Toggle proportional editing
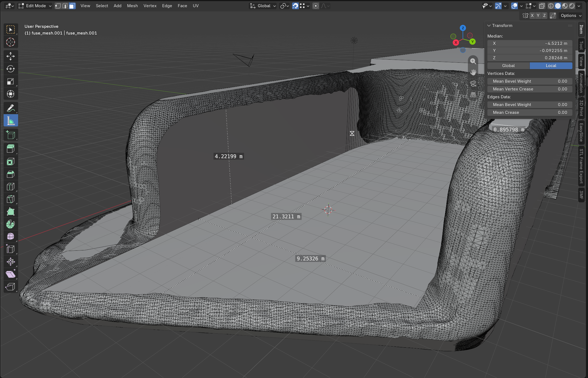This screenshot has width=588, height=378. pos(316,6)
